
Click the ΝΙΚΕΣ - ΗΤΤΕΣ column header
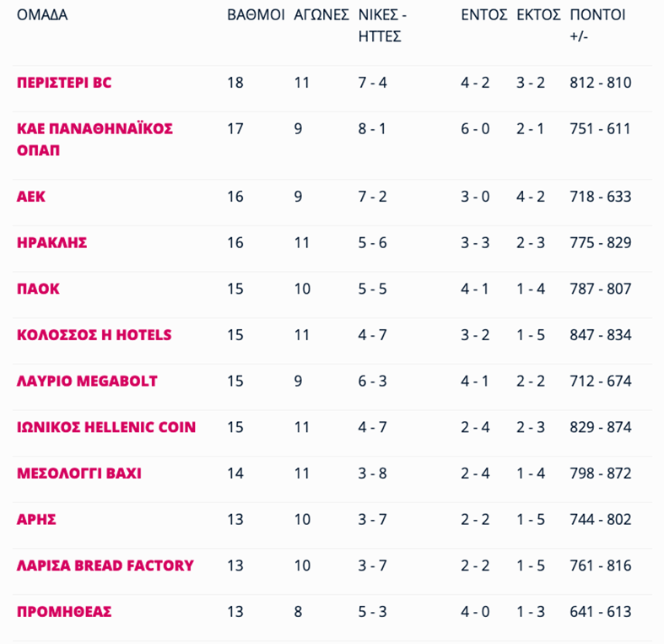click(x=383, y=25)
